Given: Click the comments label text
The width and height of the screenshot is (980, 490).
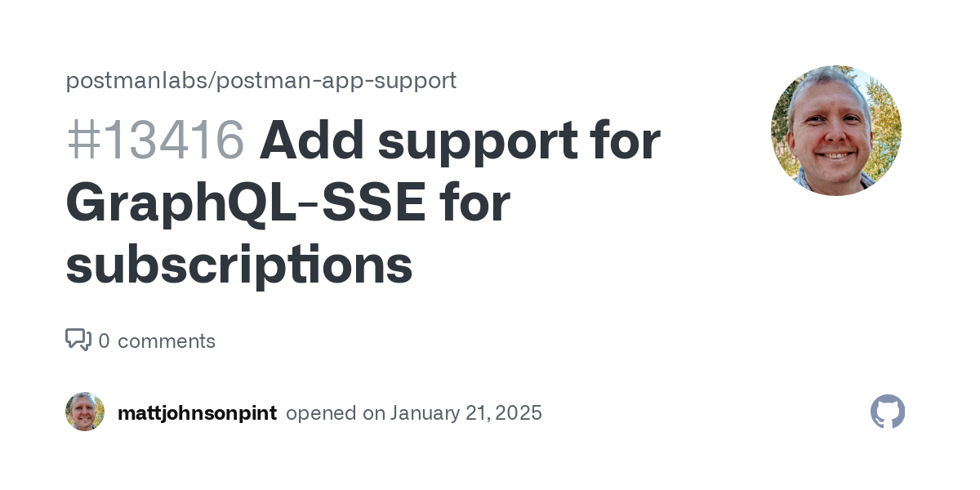Looking at the screenshot, I should [167, 341].
